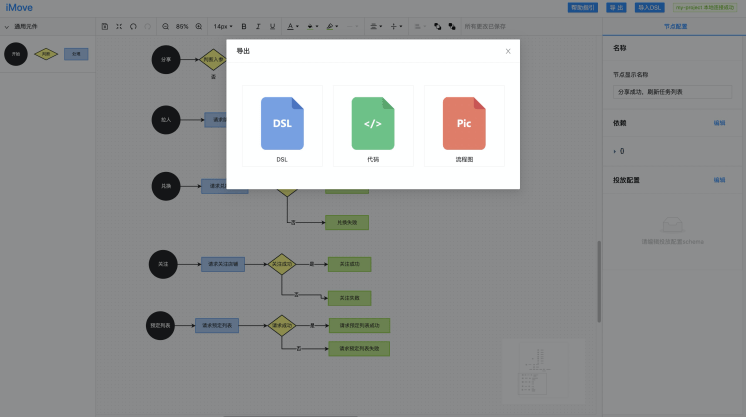Select the black 兑换 circle node

coord(166,186)
